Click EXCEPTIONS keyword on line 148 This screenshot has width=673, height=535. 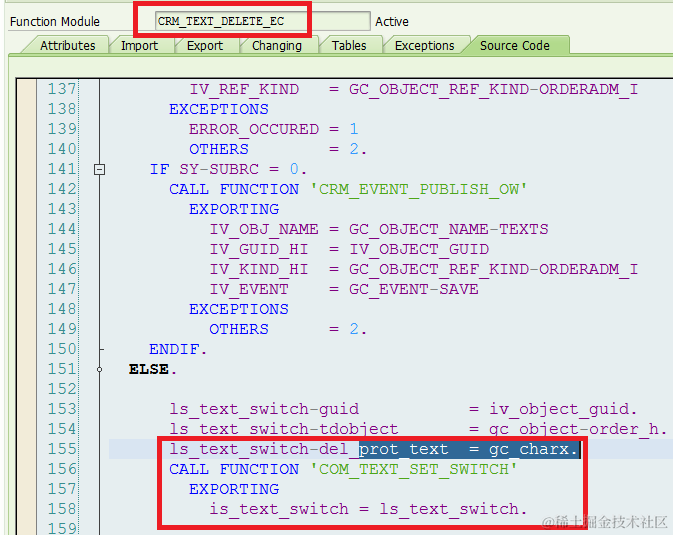click(x=239, y=309)
